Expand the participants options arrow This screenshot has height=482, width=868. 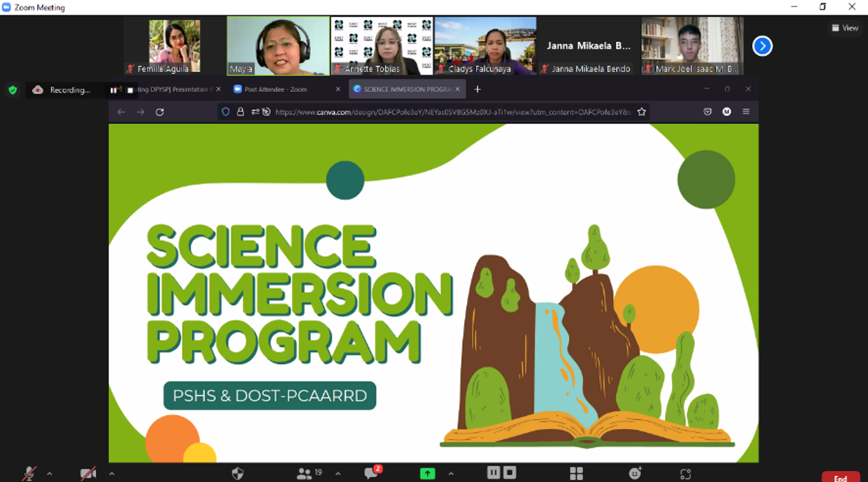337,474
